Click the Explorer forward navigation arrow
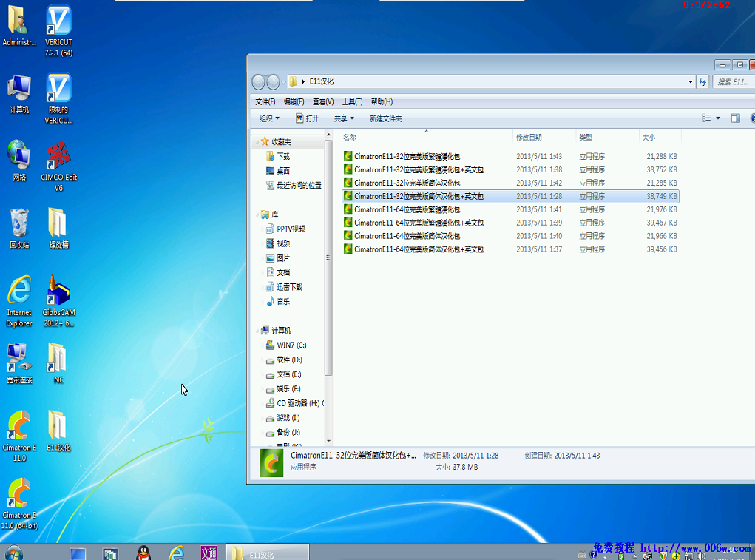 pos(273,82)
